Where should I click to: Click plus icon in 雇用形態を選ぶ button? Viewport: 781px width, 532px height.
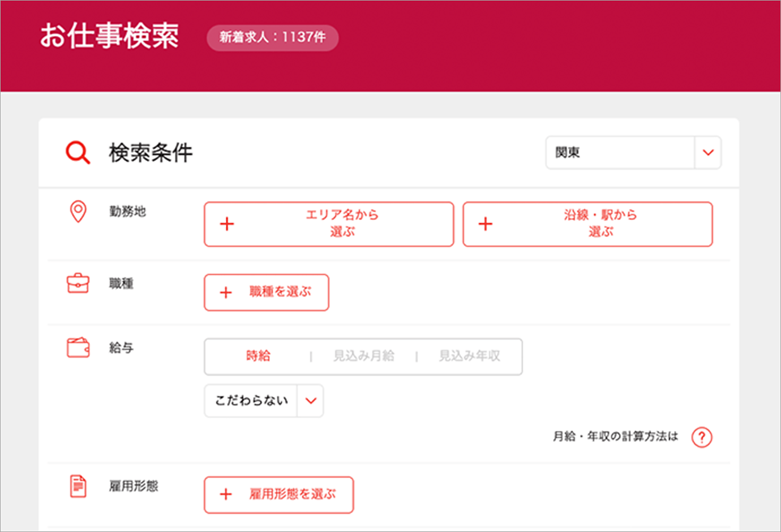(226, 495)
